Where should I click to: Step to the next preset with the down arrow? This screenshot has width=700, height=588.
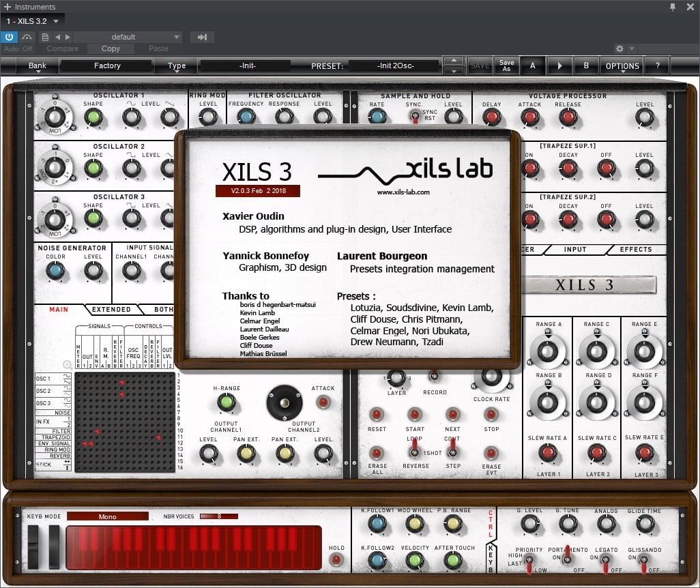click(454, 70)
